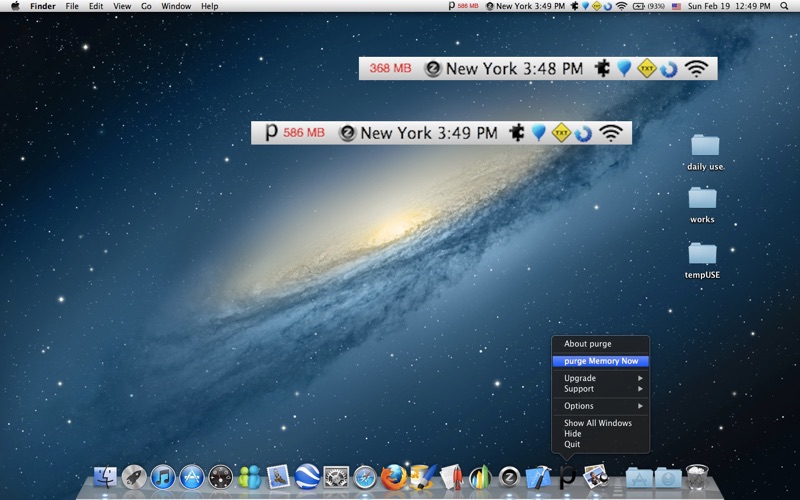Viewport: 800px width, 500px height.
Task: Open Google Earth from the Dock
Action: pos(307,478)
